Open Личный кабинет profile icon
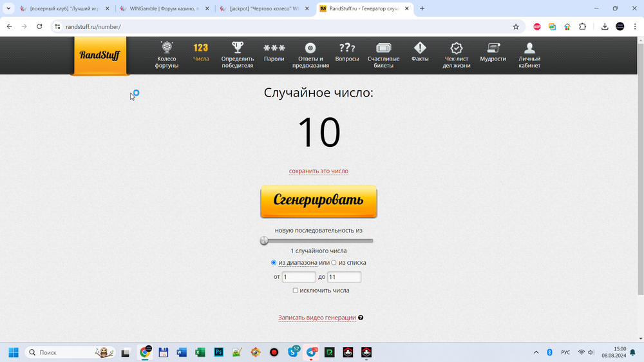 529,48
